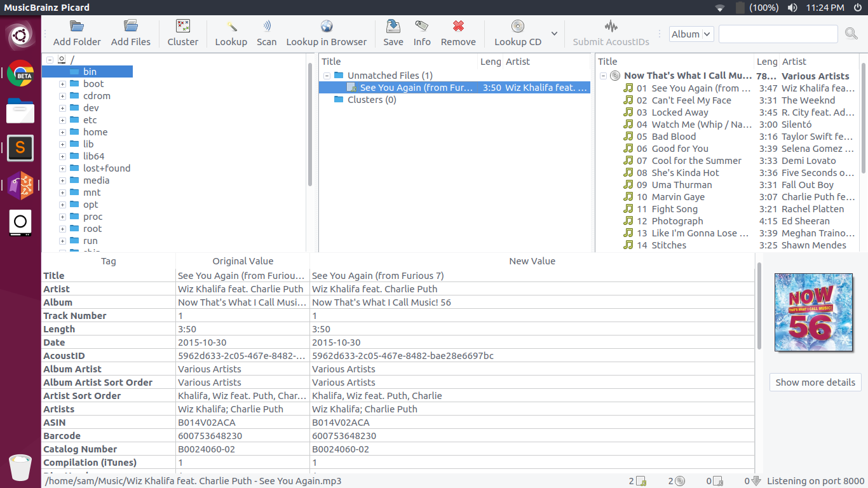Scan files for audio fingerprints

266,27
